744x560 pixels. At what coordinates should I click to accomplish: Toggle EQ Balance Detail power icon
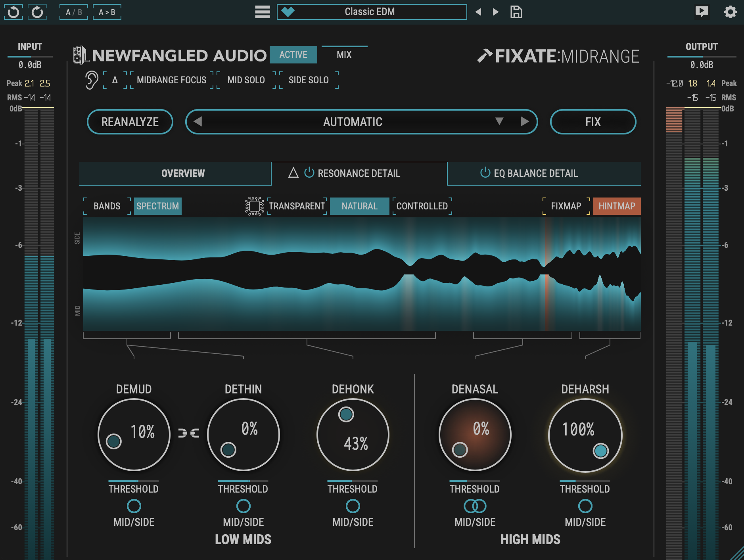pyautogui.click(x=485, y=173)
